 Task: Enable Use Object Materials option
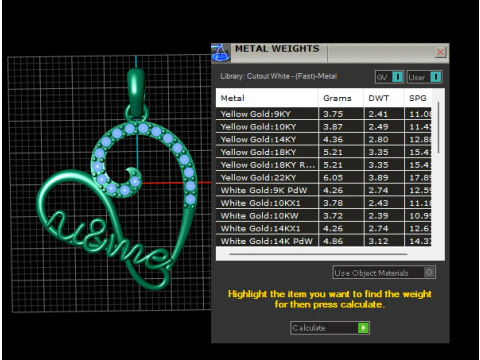[x=429, y=272]
